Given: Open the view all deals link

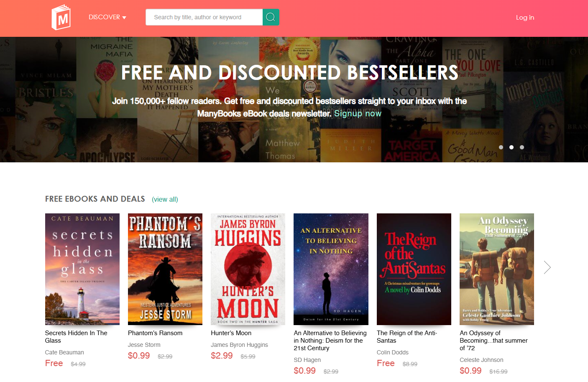Looking at the screenshot, I should [x=165, y=200].
